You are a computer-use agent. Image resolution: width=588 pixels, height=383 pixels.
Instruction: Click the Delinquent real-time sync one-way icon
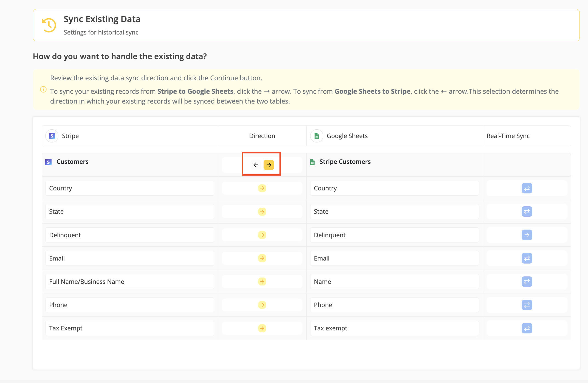pos(527,235)
